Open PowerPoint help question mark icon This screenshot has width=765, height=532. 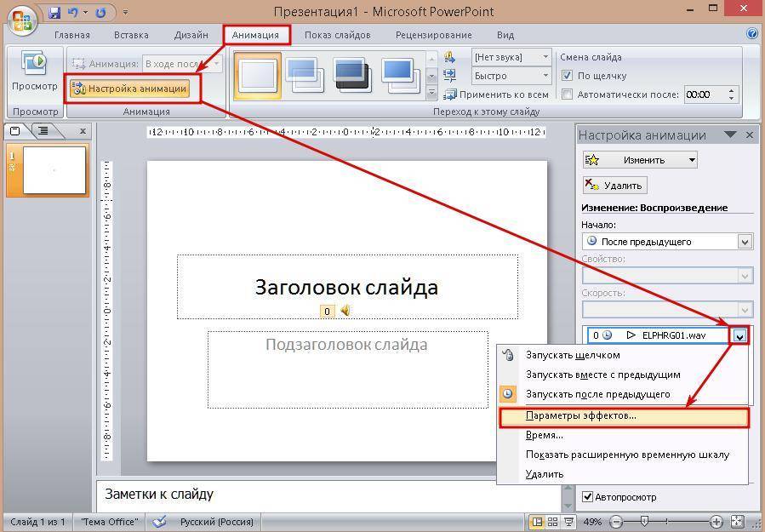pos(752,32)
